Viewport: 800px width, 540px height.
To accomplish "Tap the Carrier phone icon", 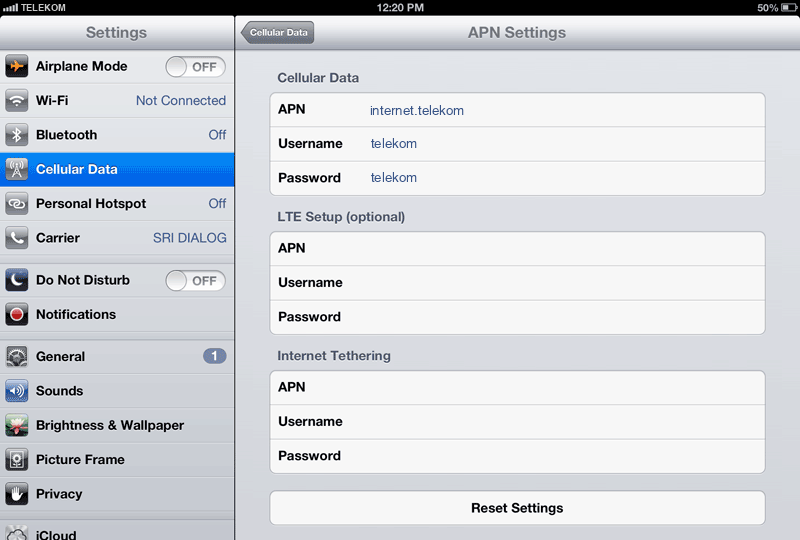I will click(16, 238).
